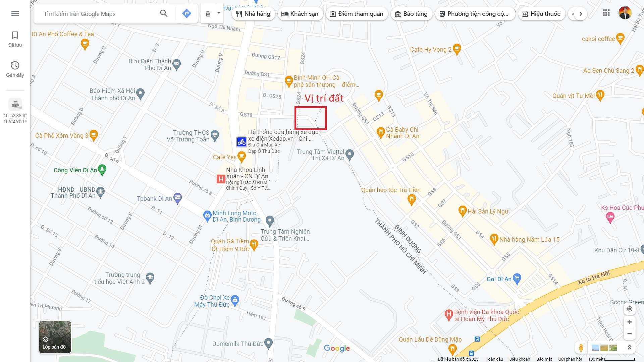The image size is (644, 362).
Task: Click the Gửi phản hồi link
Action: tap(570, 359)
